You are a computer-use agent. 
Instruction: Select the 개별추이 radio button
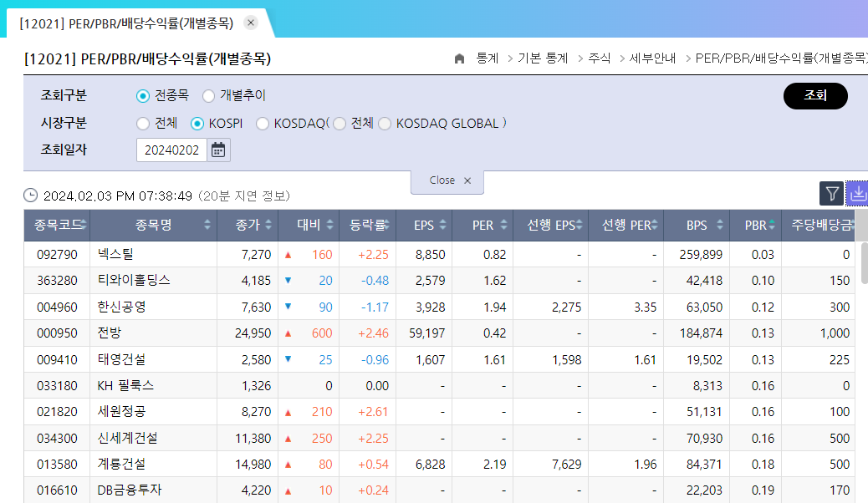point(208,96)
